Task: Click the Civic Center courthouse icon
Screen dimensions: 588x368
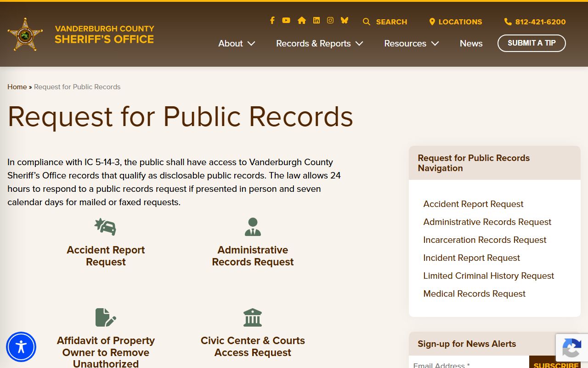Action: 253,317
